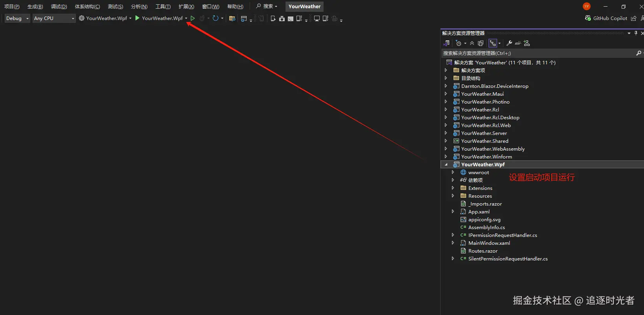Open GitHub Copilot from the top right

point(606,18)
